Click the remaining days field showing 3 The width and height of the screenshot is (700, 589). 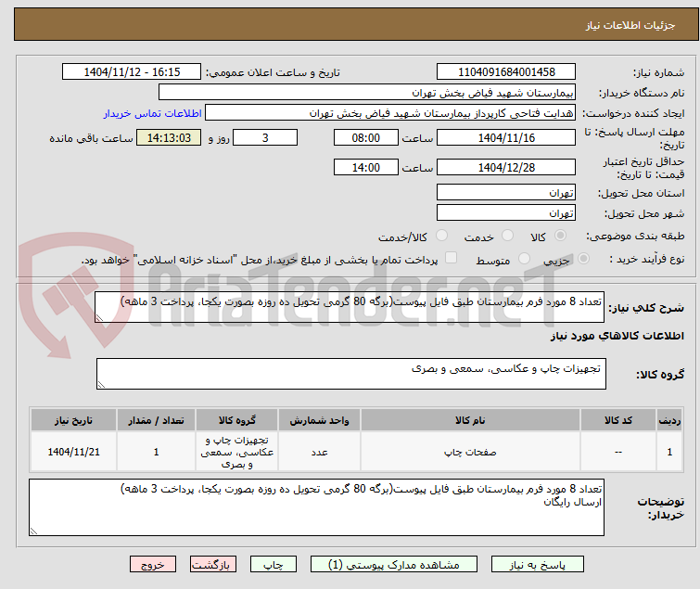pos(265,137)
